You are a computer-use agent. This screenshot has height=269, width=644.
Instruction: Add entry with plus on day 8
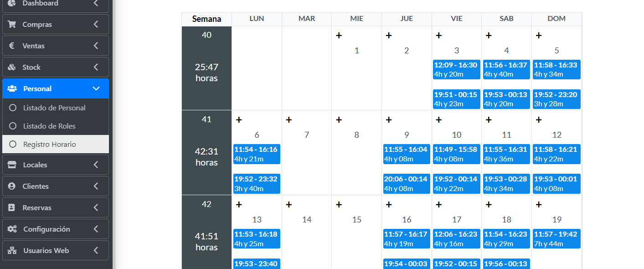pos(339,120)
